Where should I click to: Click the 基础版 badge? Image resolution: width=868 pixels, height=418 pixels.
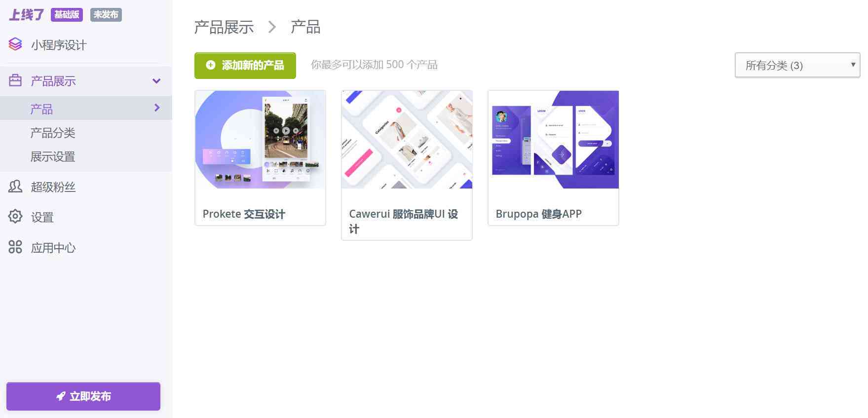click(67, 15)
